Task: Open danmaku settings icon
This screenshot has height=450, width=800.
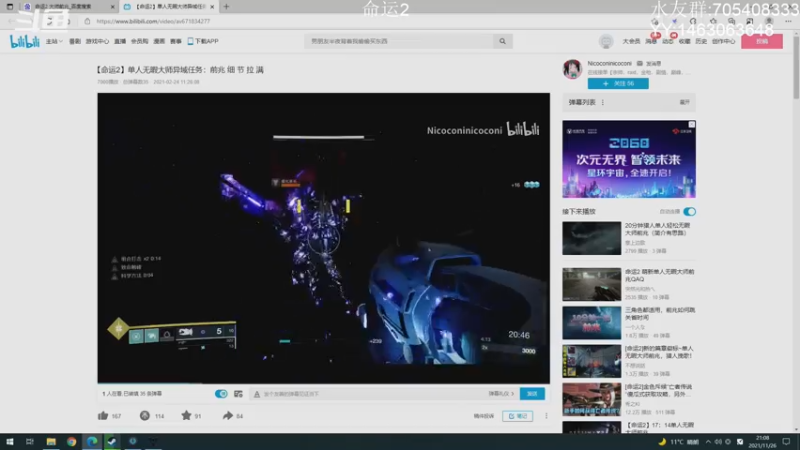Action: (238, 394)
